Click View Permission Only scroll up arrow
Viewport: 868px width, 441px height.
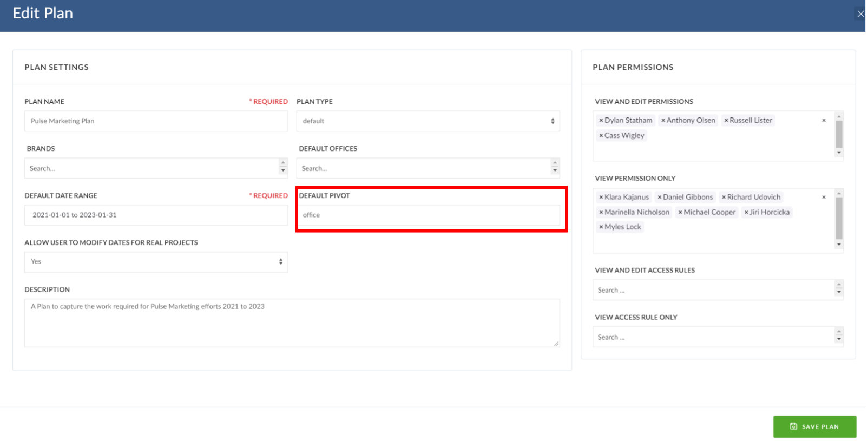pyautogui.click(x=839, y=194)
